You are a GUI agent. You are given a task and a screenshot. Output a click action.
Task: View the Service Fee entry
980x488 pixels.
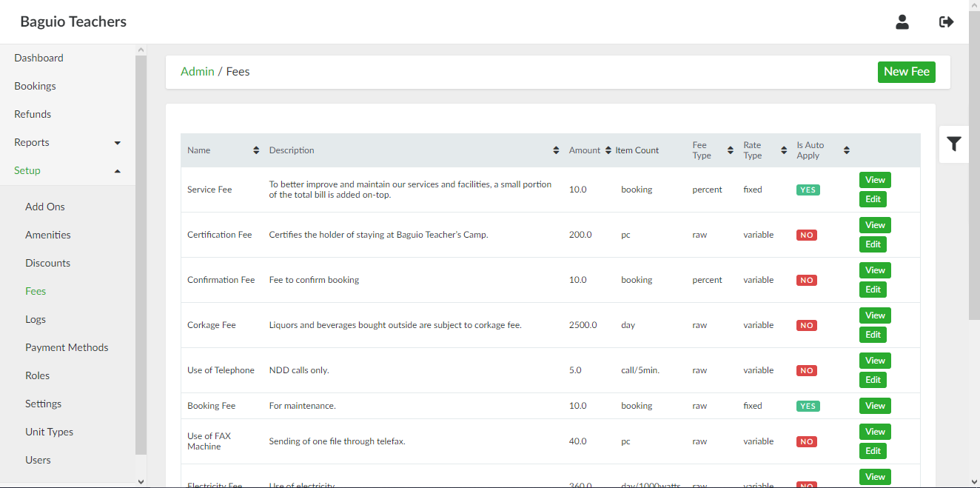tap(875, 180)
